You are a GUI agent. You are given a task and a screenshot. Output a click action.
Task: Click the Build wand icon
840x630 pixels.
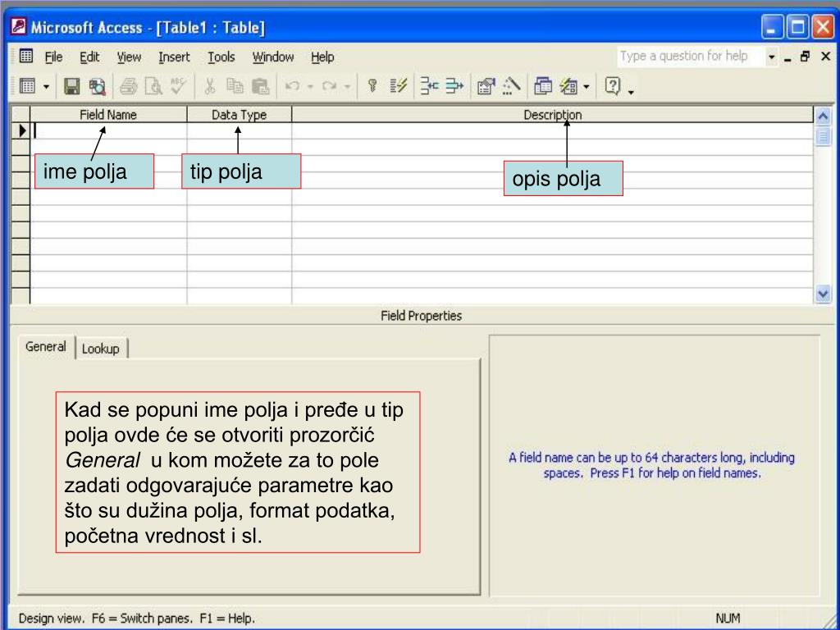point(512,85)
